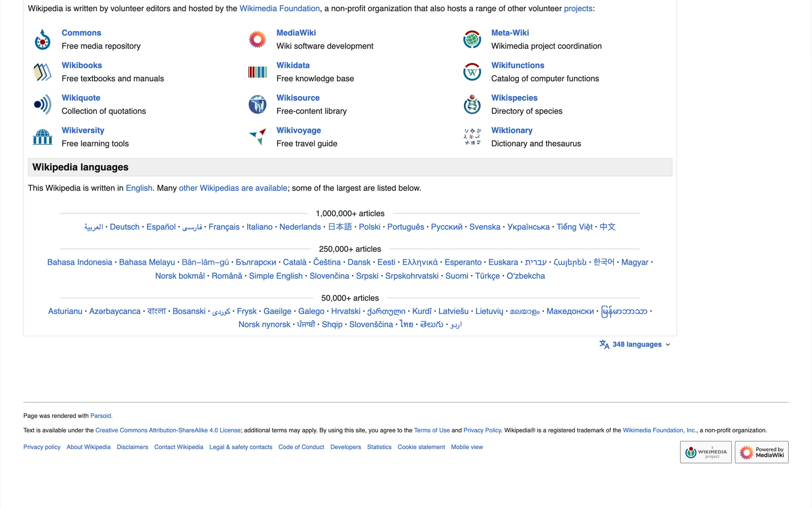
Task: Open the Wikiversity link
Action: [83, 130]
